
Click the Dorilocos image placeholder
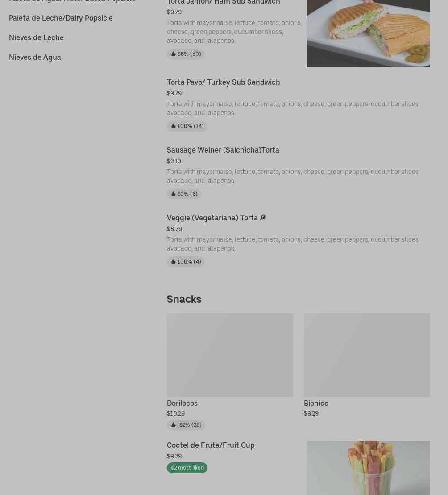click(x=230, y=355)
